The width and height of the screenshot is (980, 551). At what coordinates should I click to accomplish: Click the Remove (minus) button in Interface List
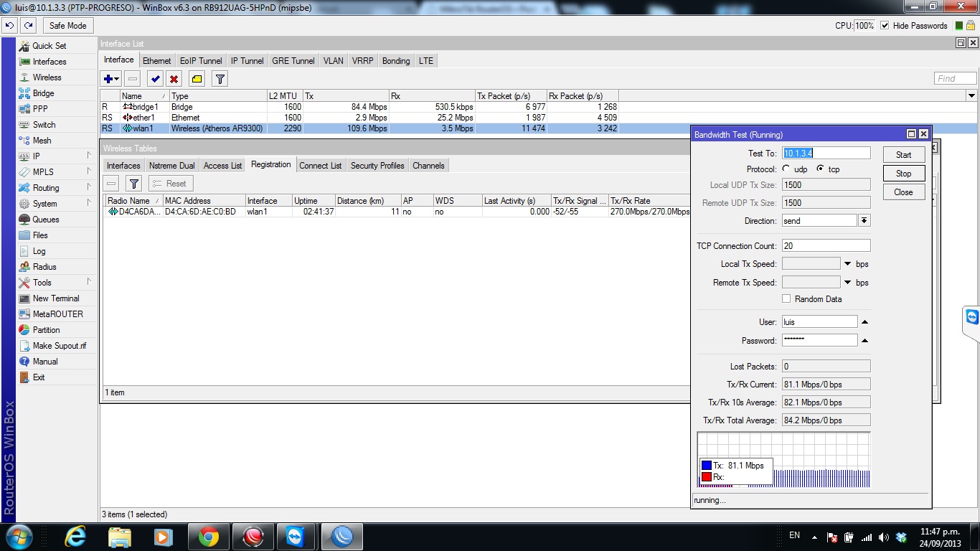click(133, 79)
